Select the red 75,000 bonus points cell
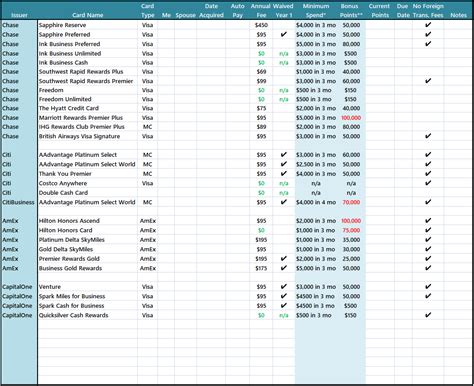Viewport: 474px width, 386px height. click(x=351, y=230)
